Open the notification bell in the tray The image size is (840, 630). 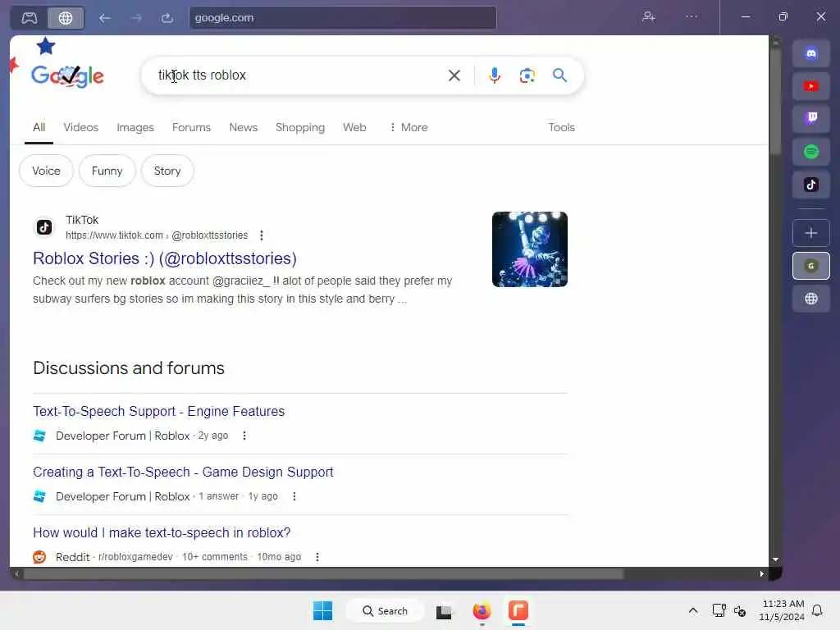click(x=817, y=610)
